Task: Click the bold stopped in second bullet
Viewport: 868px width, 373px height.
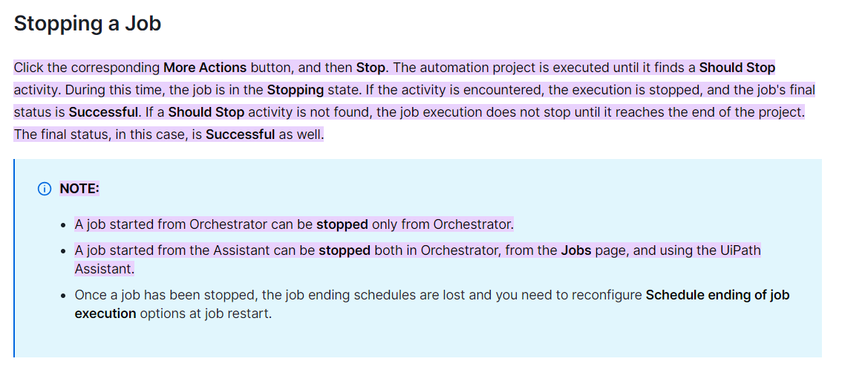Action: 345,250
